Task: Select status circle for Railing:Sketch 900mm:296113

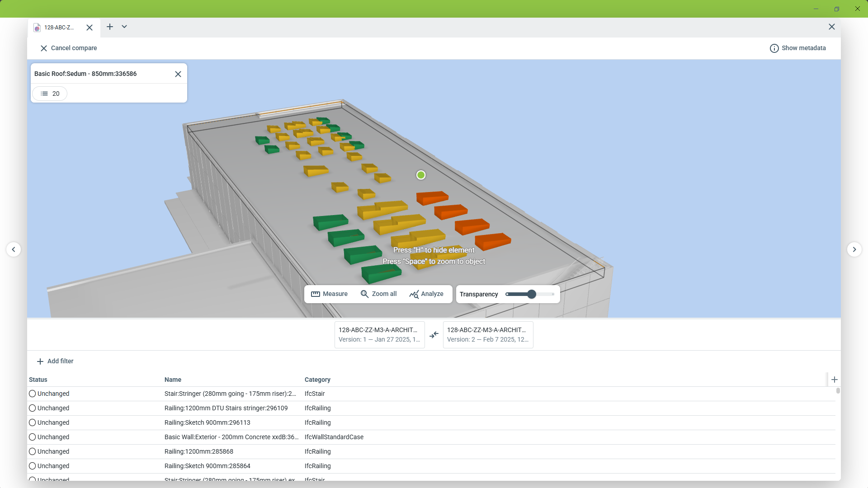Action: 33,422
